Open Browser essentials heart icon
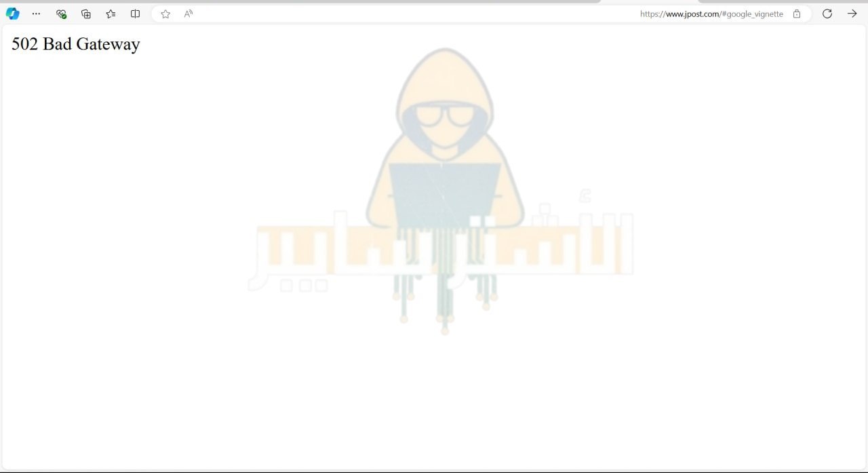 pos(61,14)
